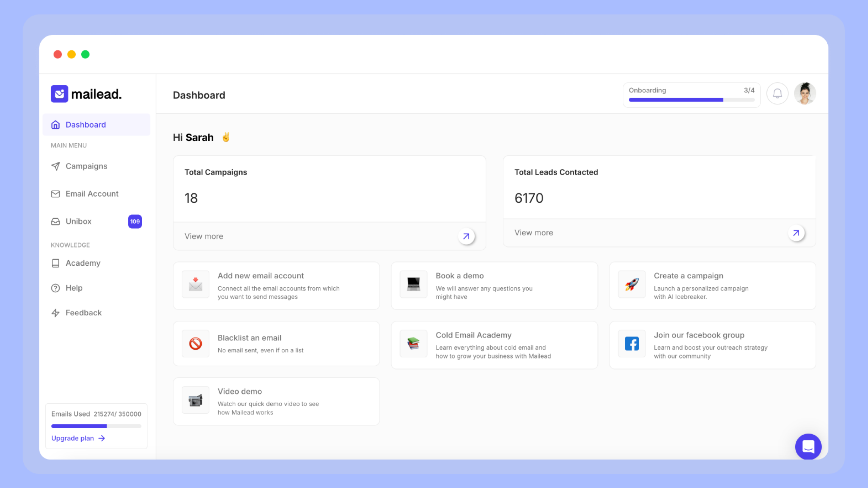Click the Facebook group icon
The height and width of the screenshot is (488, 868).
point(631,343)
